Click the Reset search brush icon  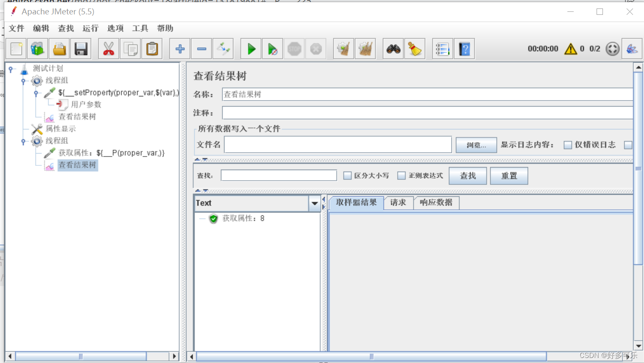click(415, 49)
